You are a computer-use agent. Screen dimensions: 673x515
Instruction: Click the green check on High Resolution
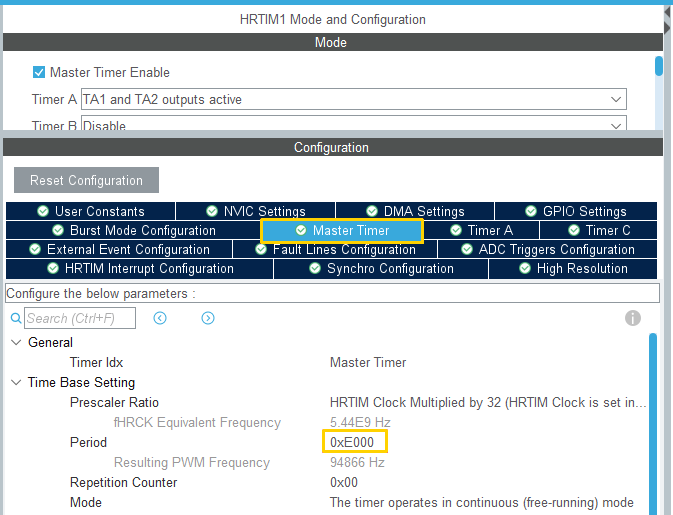click(524, 268)
